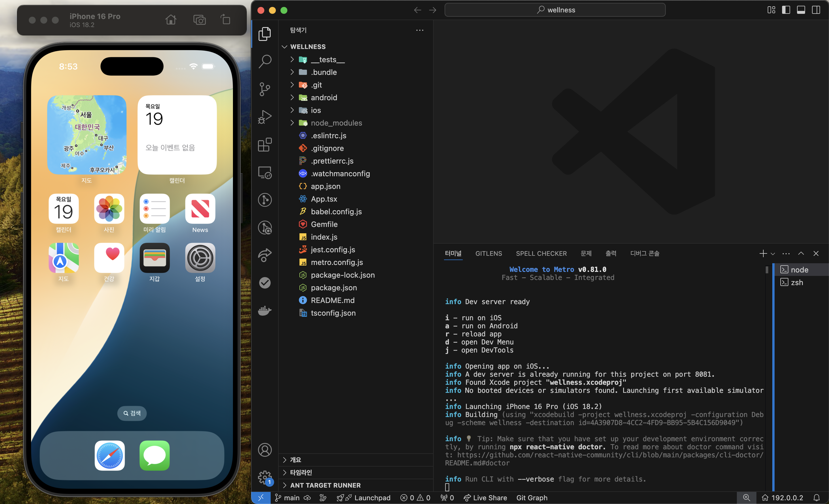Click the 192.0.0.2 host in status bar

pos(782,498)
